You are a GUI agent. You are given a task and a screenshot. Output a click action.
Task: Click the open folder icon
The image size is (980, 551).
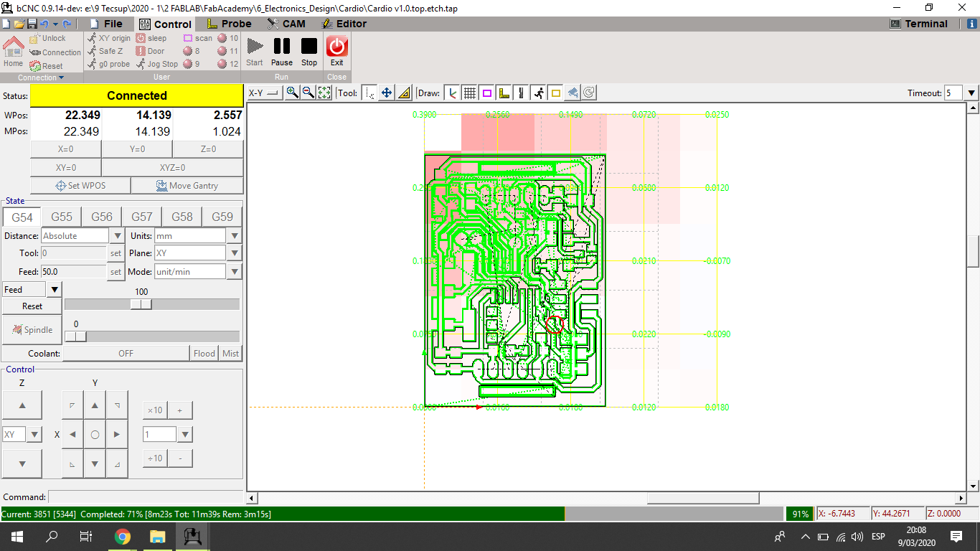[x=19, y=24]
